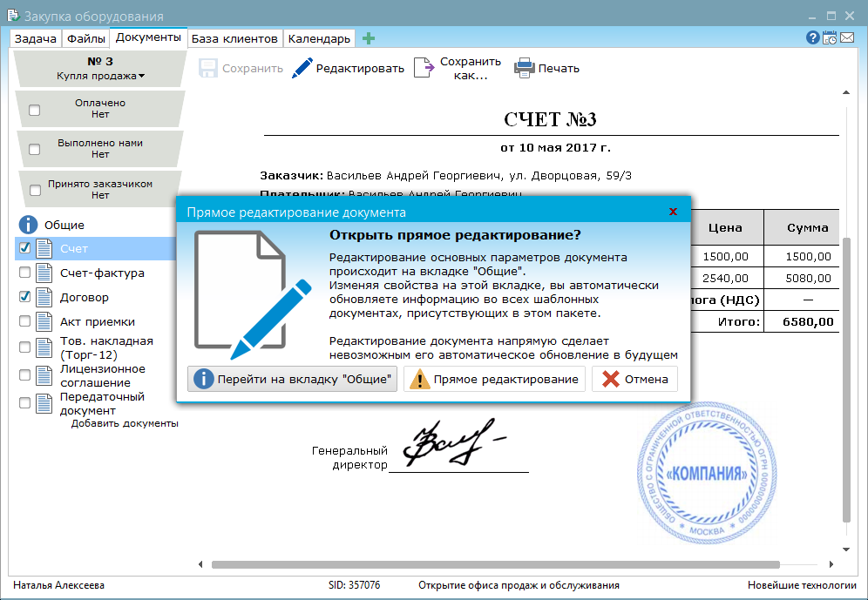Open the Купля продажа dropdown
This screenshot has height=600, width=868.
pyautogui.click(x=101, y=76)
